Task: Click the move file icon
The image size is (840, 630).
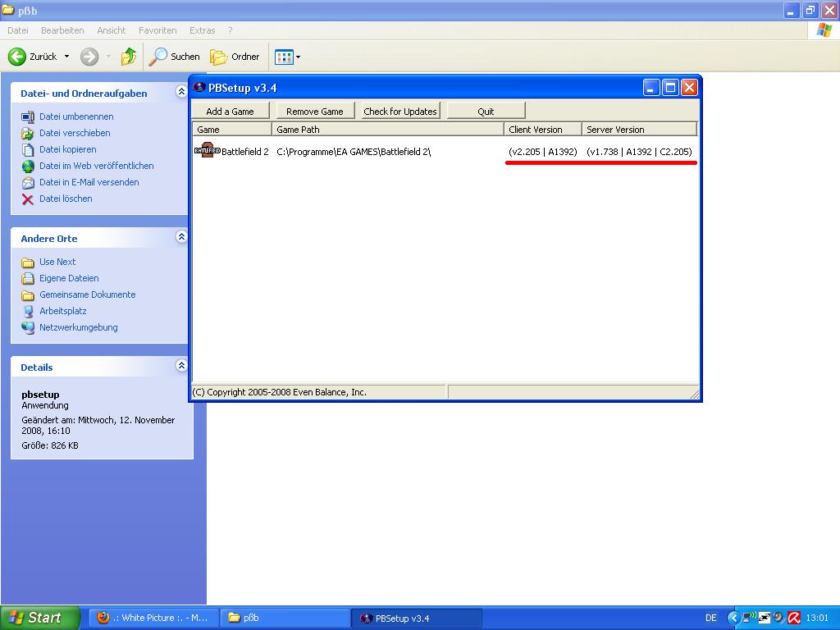Action: click(28, 134)
